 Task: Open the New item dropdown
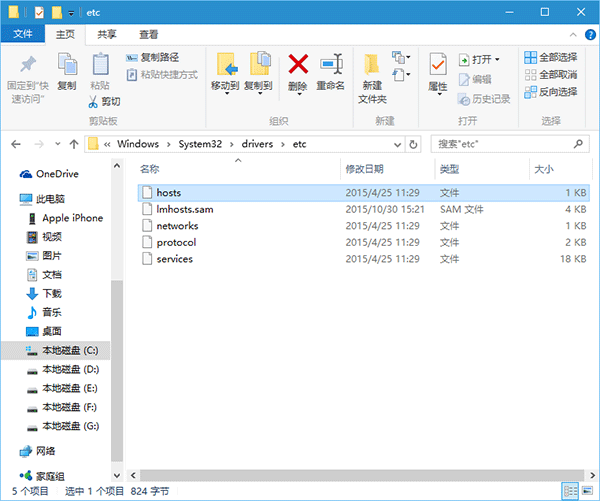coord(401,58)
